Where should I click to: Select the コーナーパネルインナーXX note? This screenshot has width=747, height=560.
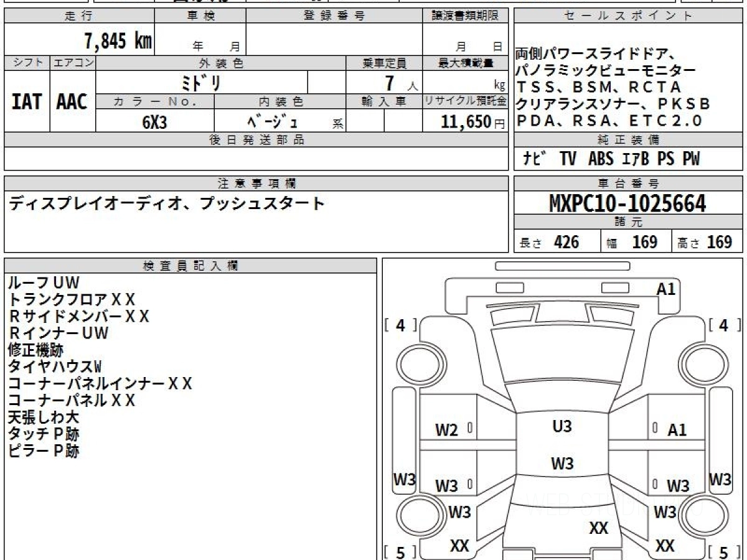click(100, 383)
